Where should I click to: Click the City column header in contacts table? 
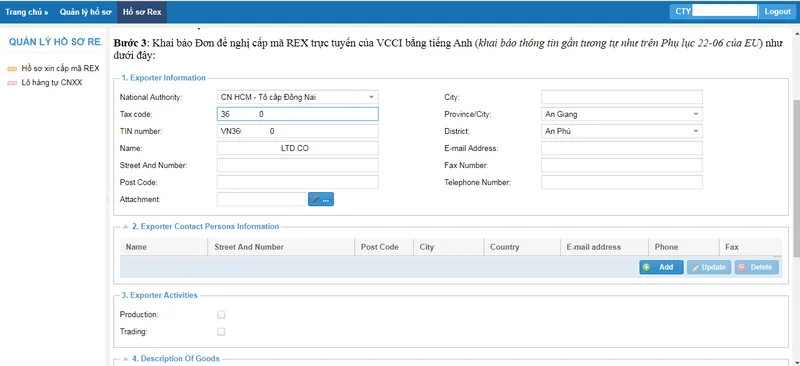(448, 247)
